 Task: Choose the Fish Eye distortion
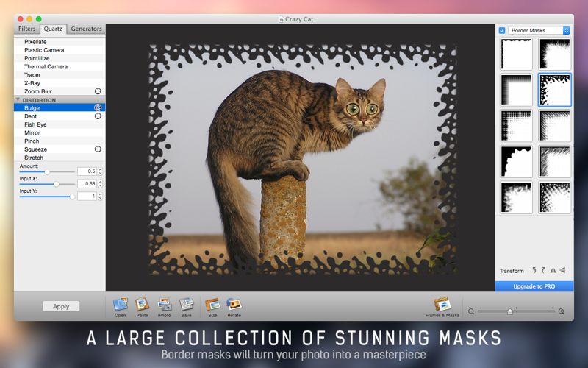click(60, 124)
